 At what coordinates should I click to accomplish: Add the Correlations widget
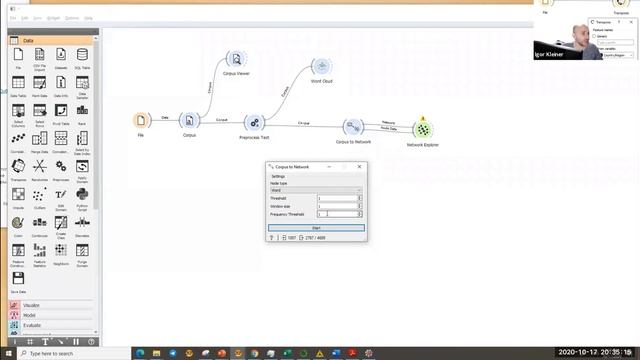18,142
